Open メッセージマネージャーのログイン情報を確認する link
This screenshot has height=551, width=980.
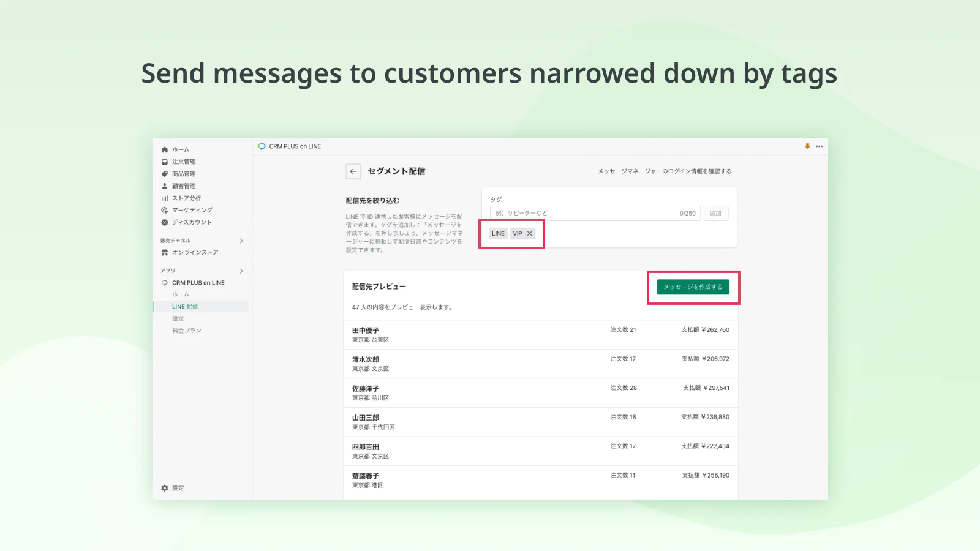(x=665, y=171)
